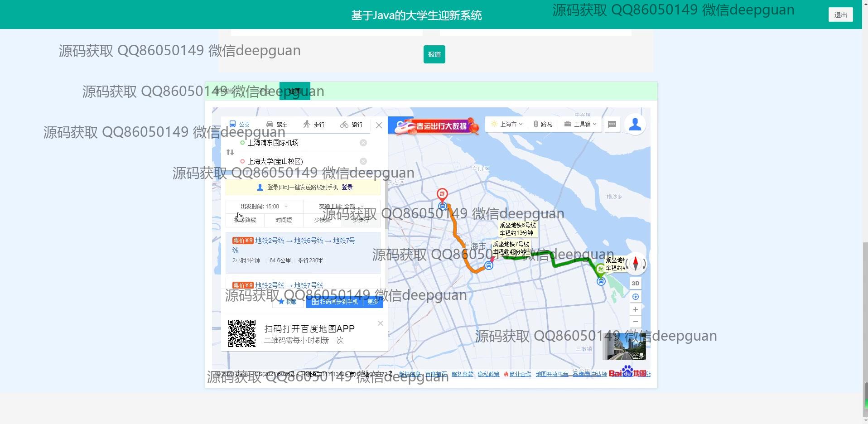The image size is (868, 424).
Task: Click the metro station icon below the start marker
Action: point(601,281)
